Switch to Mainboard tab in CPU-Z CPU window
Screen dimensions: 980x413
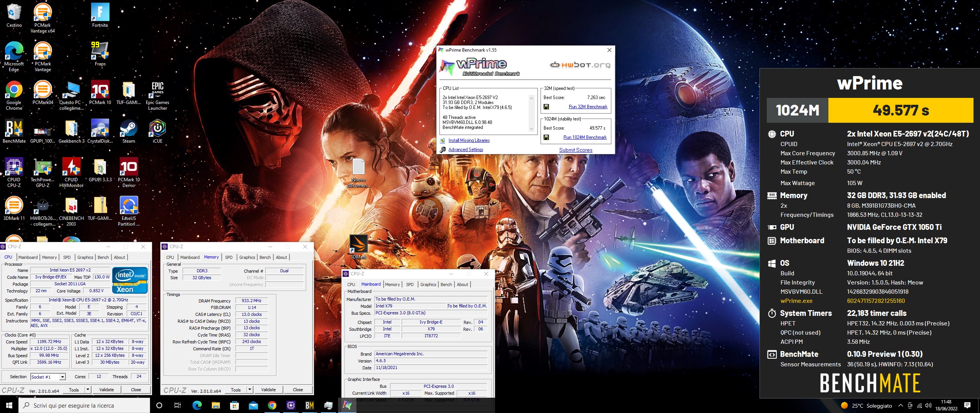pyautogui.click(x=28, y=257)
